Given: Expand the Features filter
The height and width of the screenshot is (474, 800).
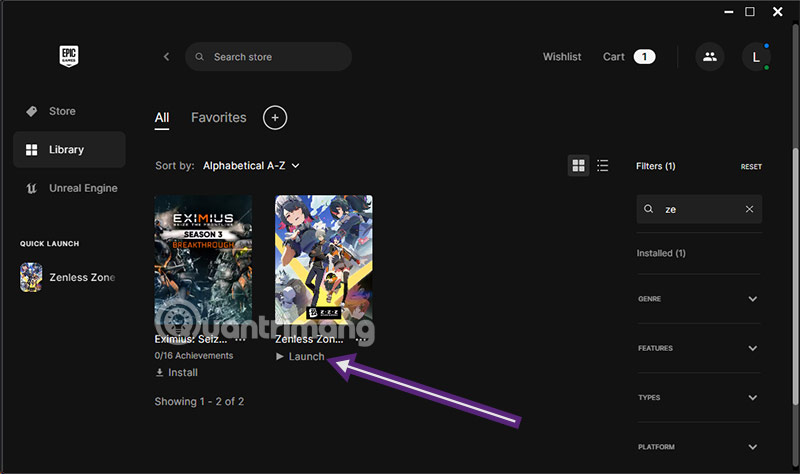Looking at the screenshot, I should 698,348.
